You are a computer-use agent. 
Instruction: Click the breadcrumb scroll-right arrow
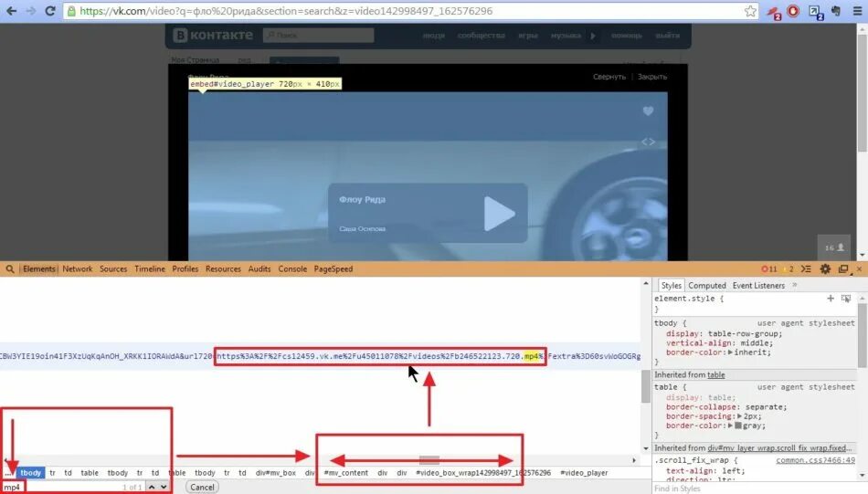[x=634, y=460]
